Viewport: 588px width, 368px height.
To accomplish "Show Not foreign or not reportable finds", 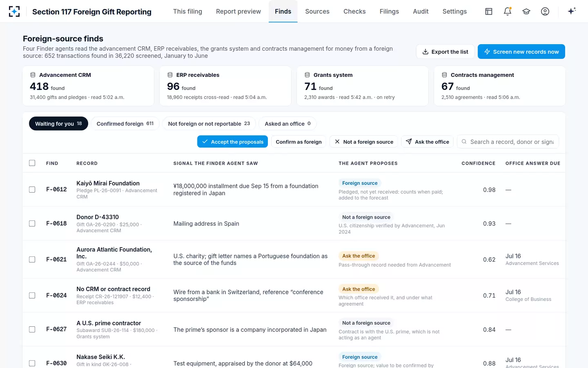I will (209, 123).
